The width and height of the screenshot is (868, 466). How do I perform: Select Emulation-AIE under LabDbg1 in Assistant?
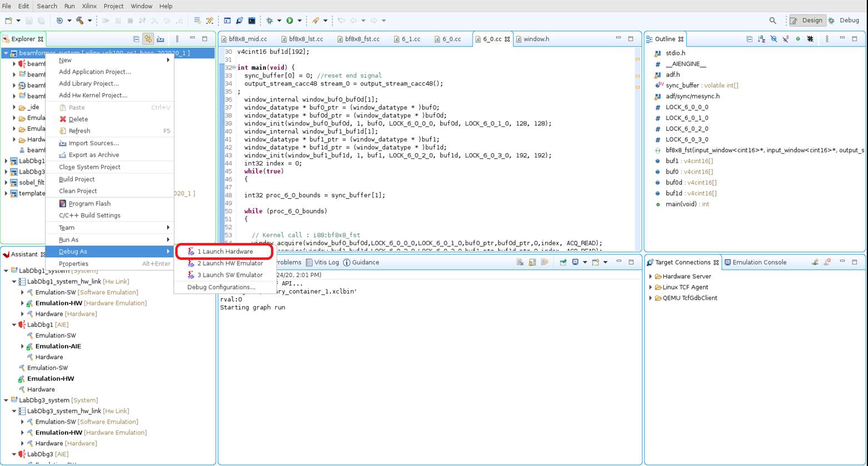58,346
